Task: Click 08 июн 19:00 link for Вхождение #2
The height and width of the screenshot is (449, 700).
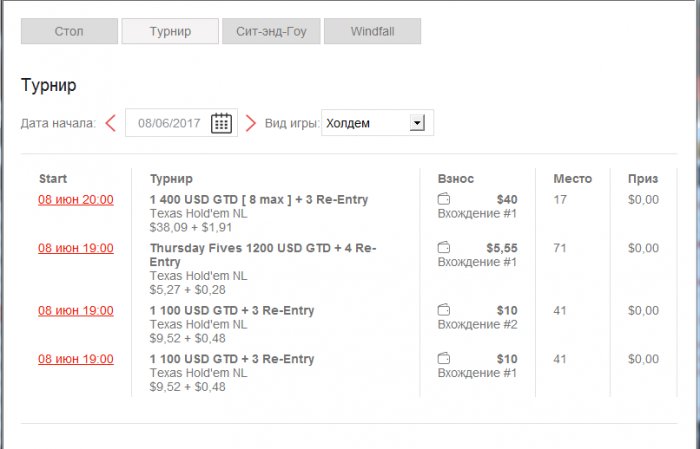Action: tap(76, 311)
